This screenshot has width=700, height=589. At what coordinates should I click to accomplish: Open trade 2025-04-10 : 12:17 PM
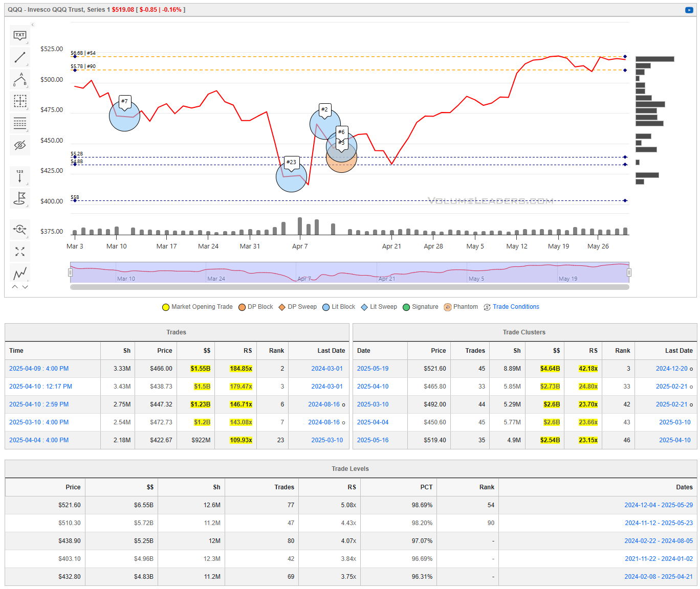coord(40,387)
